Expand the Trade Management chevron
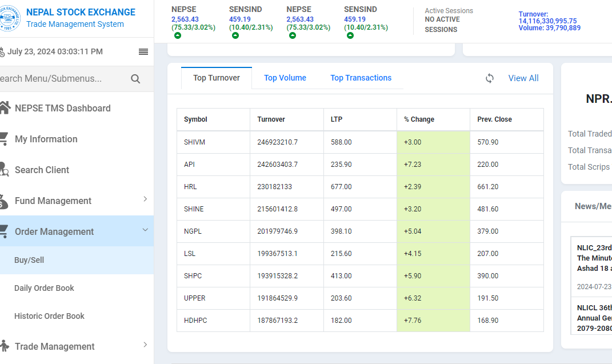 click(x=145, y=345)
